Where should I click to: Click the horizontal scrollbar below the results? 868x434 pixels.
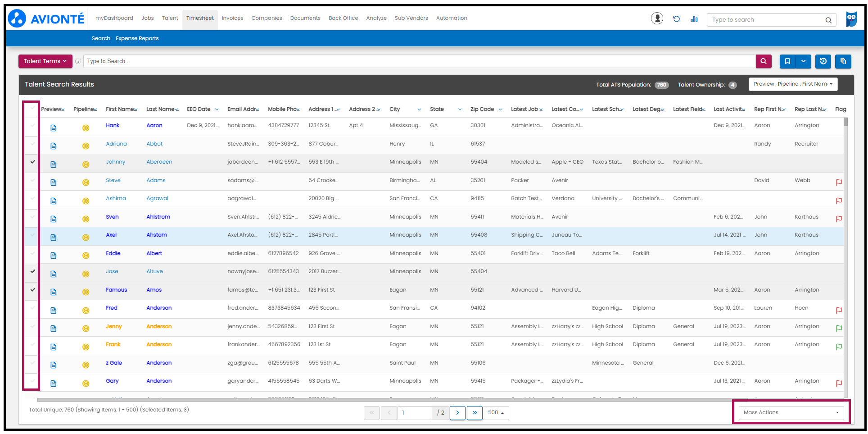(270, 399)
